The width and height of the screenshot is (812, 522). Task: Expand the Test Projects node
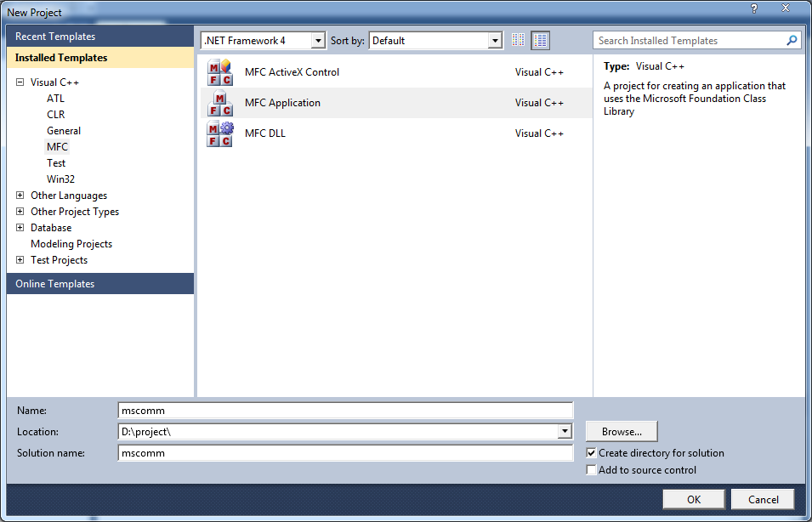pos(20,260)
